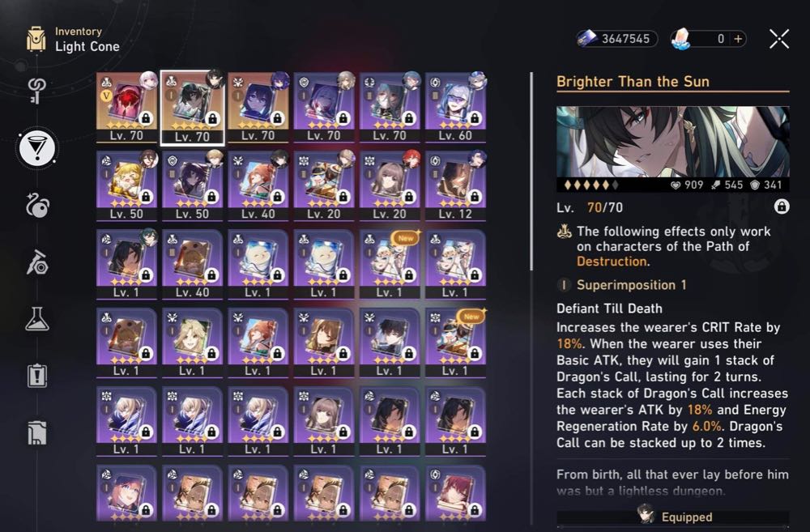Toggle lock on Lv. 60 light cone
This screenshot has height=532, width=810.
click(474, 118)
